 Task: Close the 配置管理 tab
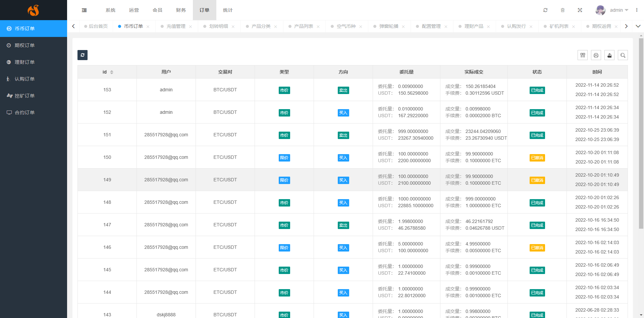tap(446, 27)
